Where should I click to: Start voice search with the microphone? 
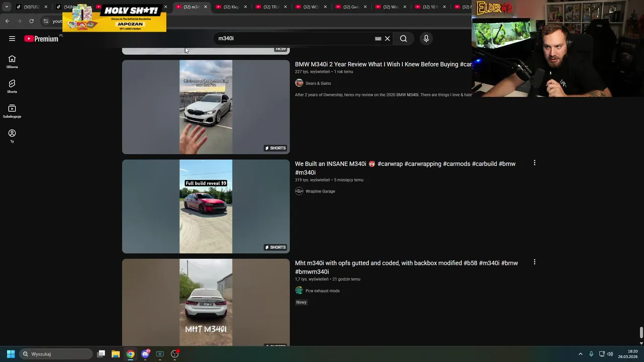pos(426,39)
